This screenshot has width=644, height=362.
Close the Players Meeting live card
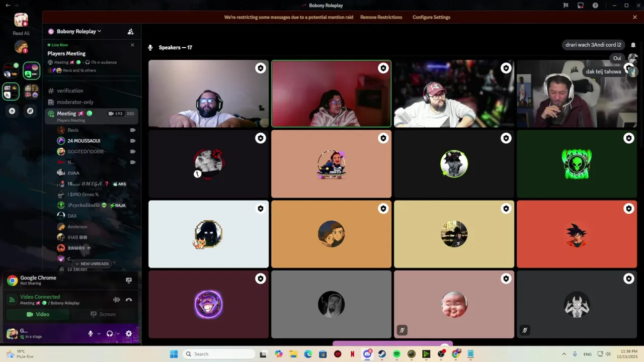pos(132,45)
